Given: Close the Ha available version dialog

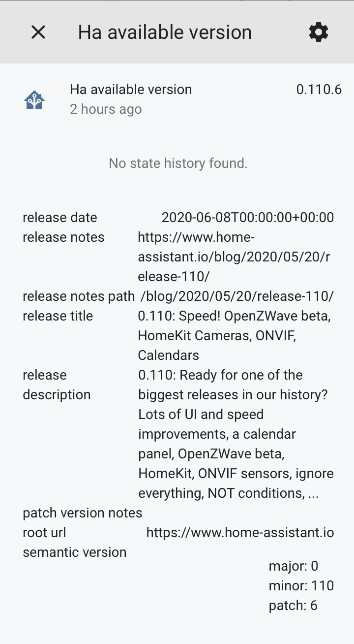Looking at the screenshot, I should tap(38, 32).
